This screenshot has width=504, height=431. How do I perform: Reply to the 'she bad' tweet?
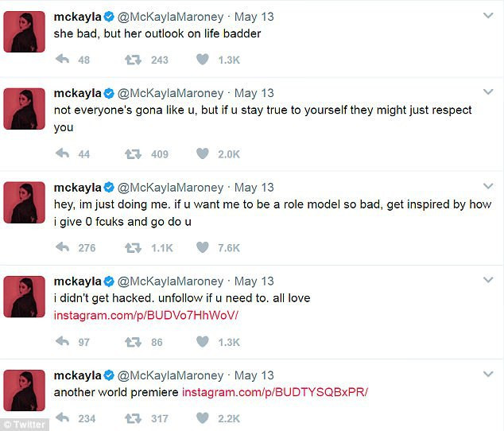click(x=62, y=60)
